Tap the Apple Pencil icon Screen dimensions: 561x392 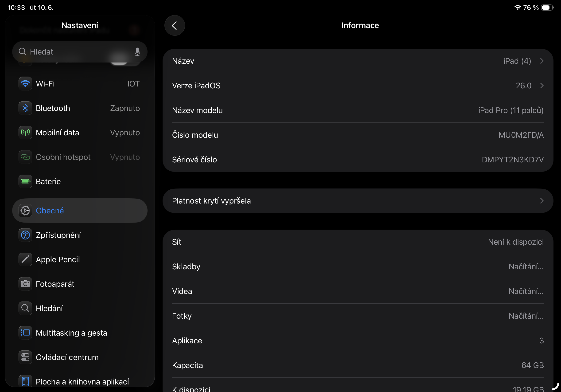[25, 259]
